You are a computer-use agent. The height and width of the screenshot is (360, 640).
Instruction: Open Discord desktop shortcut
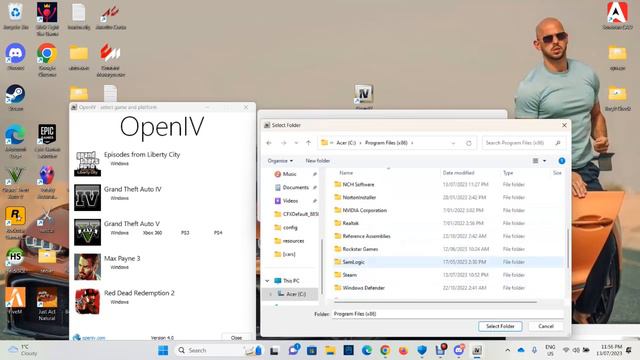coord(16,57)
